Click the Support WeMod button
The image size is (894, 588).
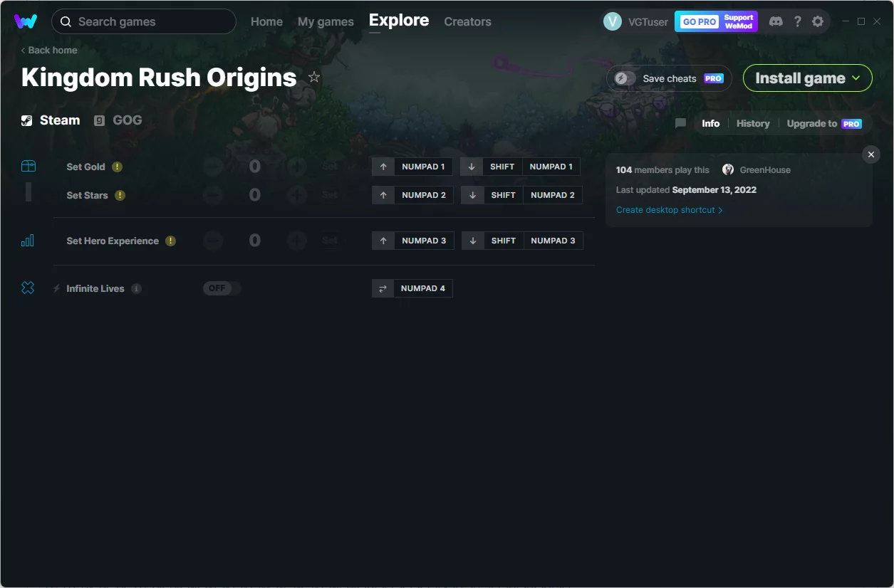pos(739,21)
